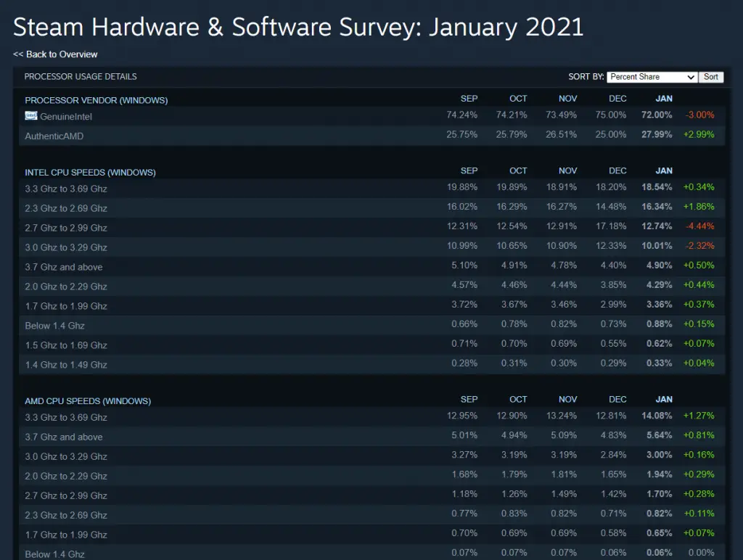Select AMD Below 1.4 Ghz row
The width and height of the screenshot is (743, 560).
[372, 553]
